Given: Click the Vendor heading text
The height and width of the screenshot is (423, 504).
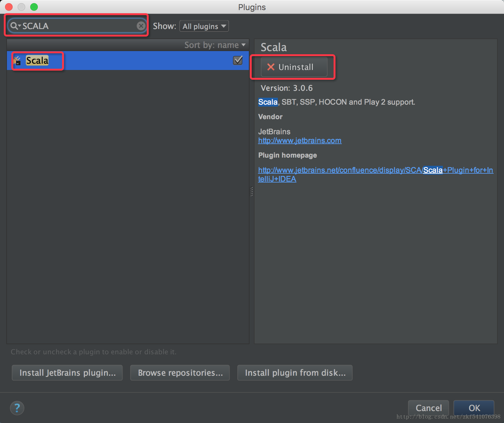Looking at the screenshot, I should 270,117.
